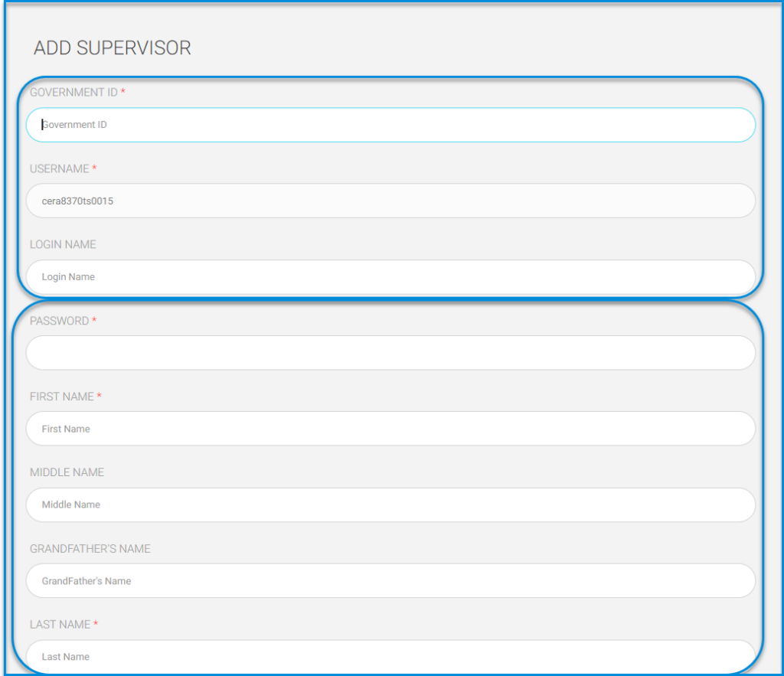Click the LOGIN NAME label

(63, 244)
